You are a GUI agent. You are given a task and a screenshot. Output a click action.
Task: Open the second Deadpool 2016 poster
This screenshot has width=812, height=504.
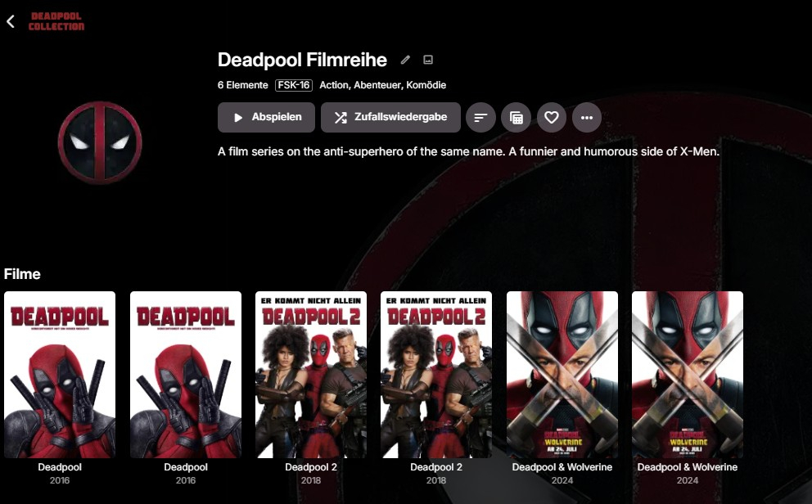tap(185, 375)
